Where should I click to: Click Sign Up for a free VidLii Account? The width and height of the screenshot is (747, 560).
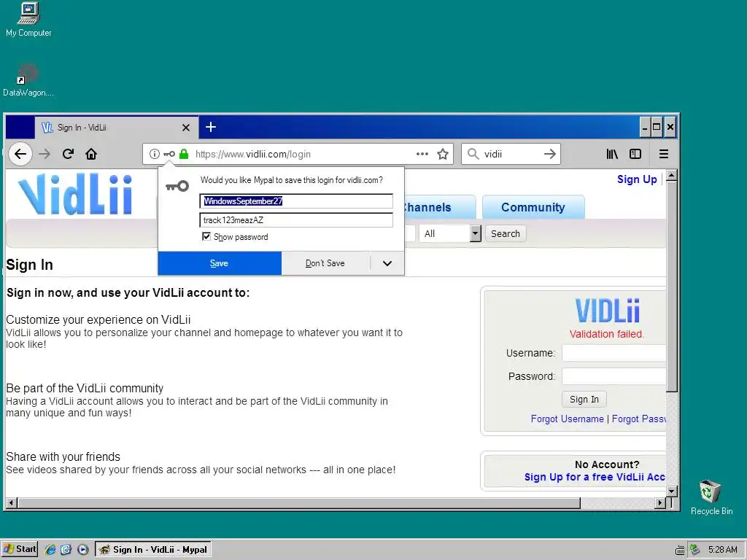tap(595, 477)
